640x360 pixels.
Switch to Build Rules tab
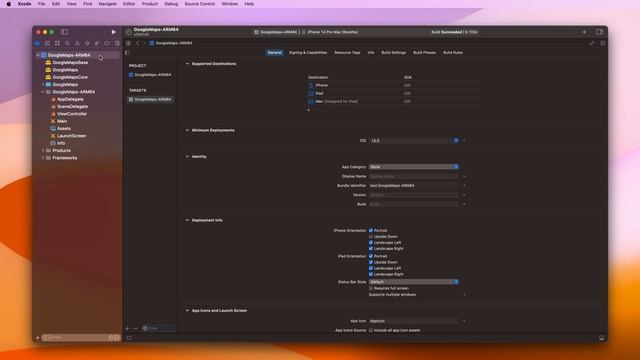pos(453,53)
